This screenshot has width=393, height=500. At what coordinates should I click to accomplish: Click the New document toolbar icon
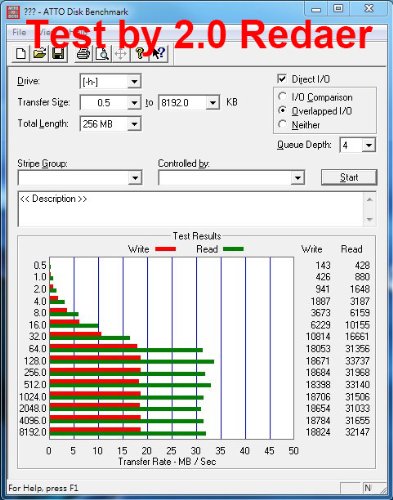(x=21, y=54)
